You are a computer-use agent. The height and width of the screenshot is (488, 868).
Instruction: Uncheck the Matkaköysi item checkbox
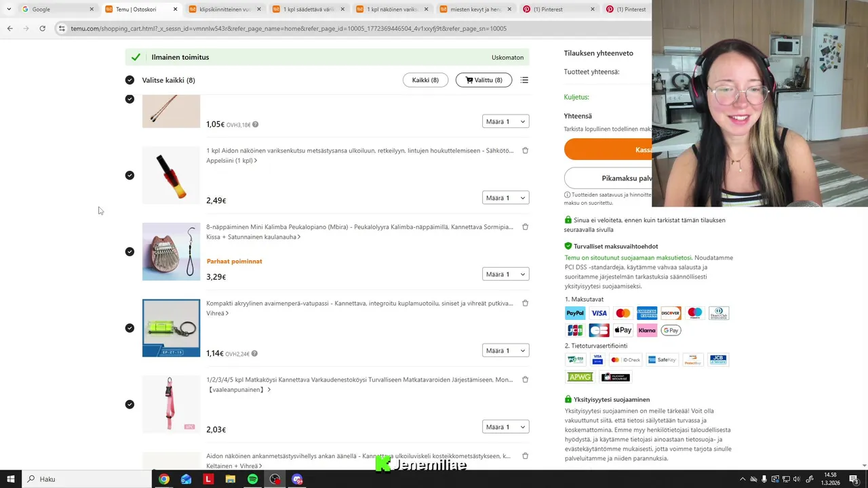tap(130, 405)
